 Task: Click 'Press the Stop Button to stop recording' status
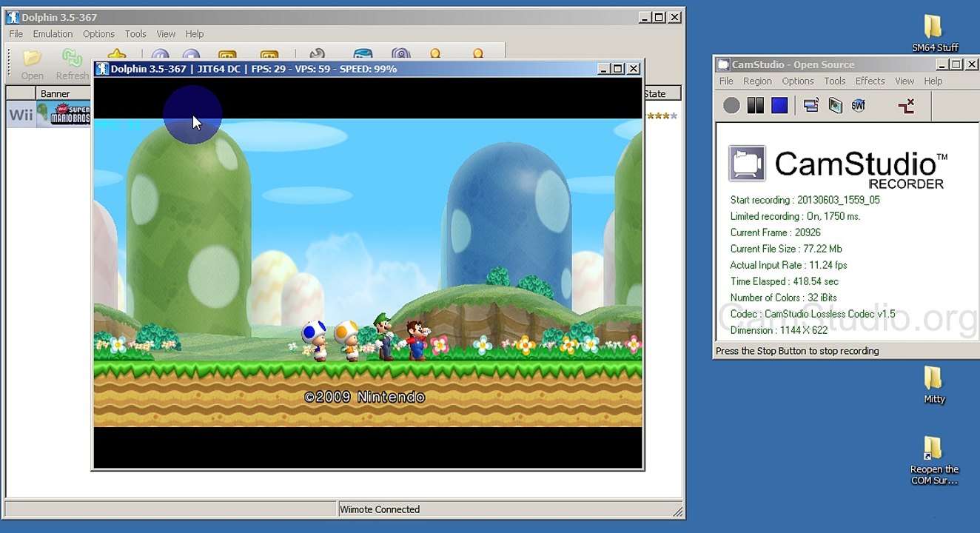(797, 351)
